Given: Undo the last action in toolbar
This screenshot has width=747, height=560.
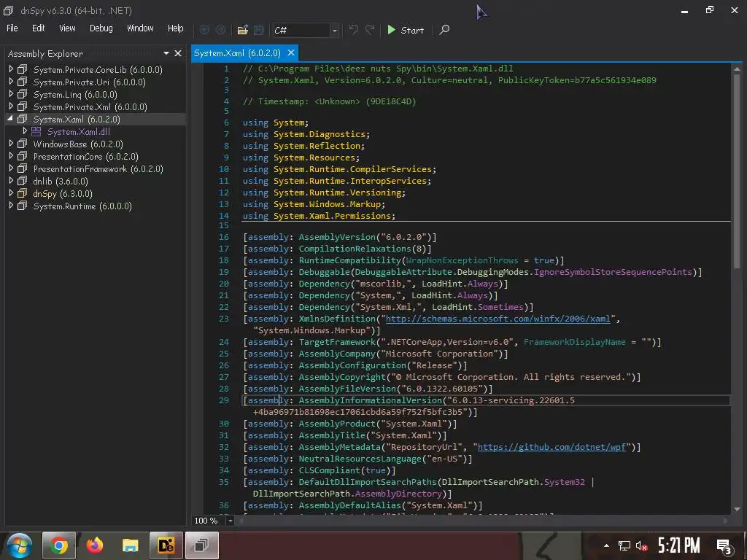Looking at the screenshot, I should [x=353, y=29].
